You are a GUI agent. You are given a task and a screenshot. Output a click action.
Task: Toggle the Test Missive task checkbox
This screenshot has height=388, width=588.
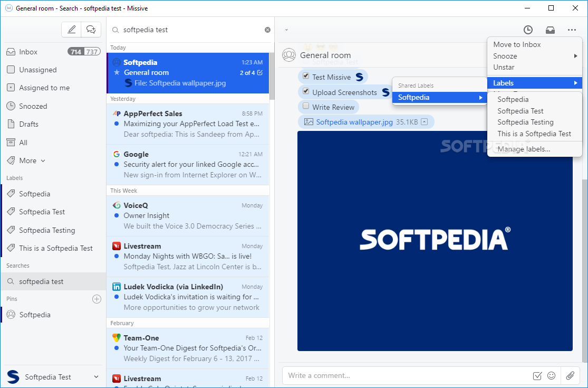306,76
